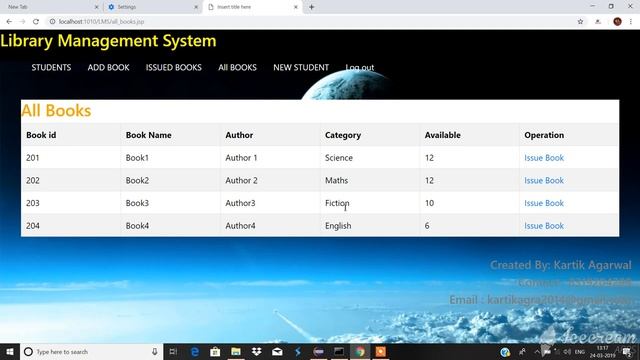Reload the page with the refresh icon
Image resolution: width=640 pixels, height=360 pixels.
[36, 22]
